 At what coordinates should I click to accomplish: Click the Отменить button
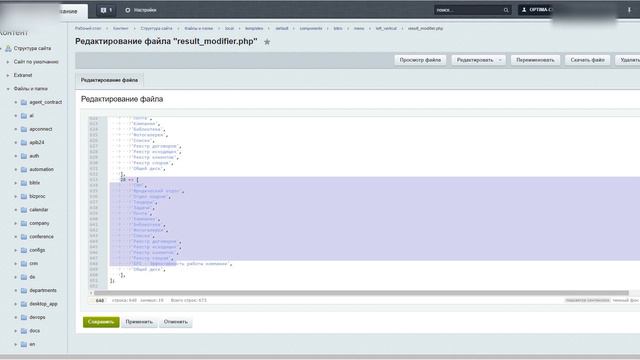tap(176, 322)
